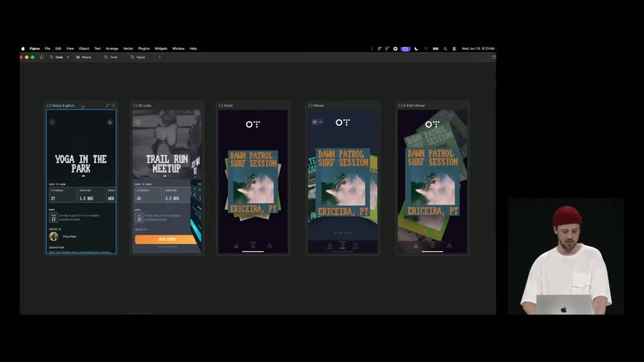Click Trail Run Meetup headline
Image resolution: width=644 pixels, height=362 pixels.
coord(167,164)
